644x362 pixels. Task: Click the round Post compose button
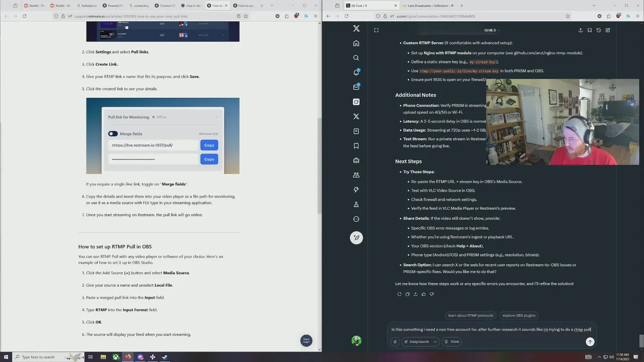[356, 237]
